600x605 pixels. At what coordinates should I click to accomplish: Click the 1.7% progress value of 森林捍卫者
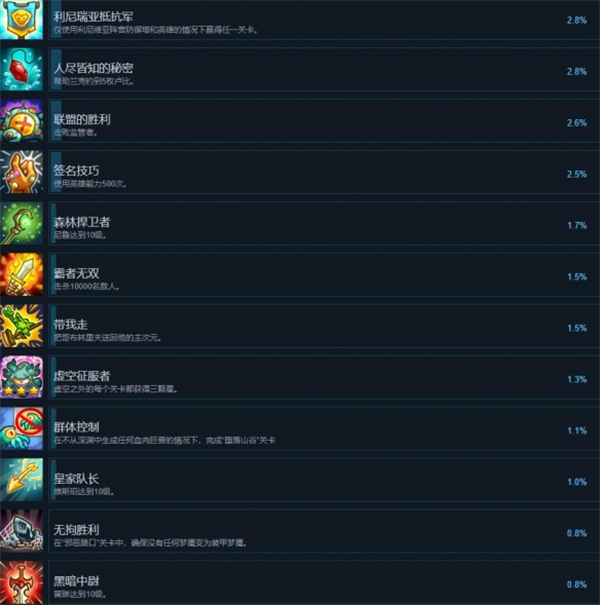577,225
